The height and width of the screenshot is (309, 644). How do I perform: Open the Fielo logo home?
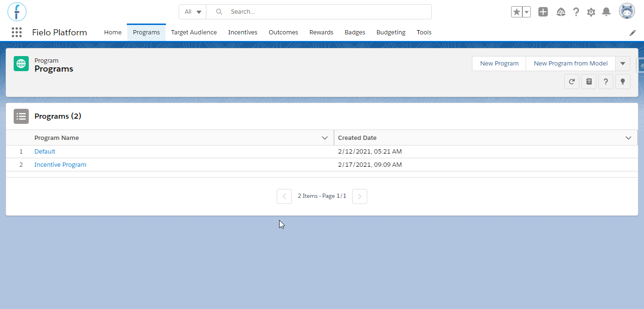(x=17, y=12)
